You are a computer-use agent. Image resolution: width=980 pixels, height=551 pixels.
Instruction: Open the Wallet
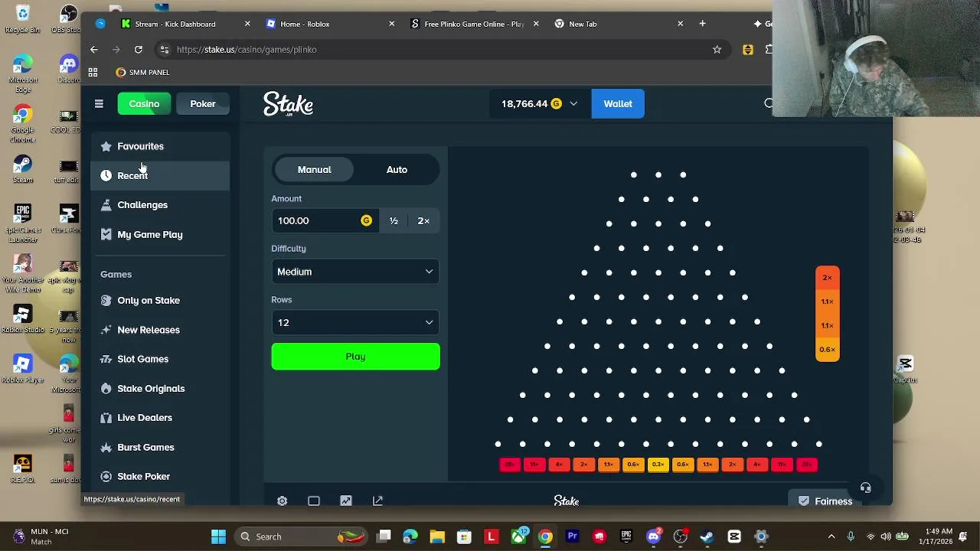click(618, 103)
